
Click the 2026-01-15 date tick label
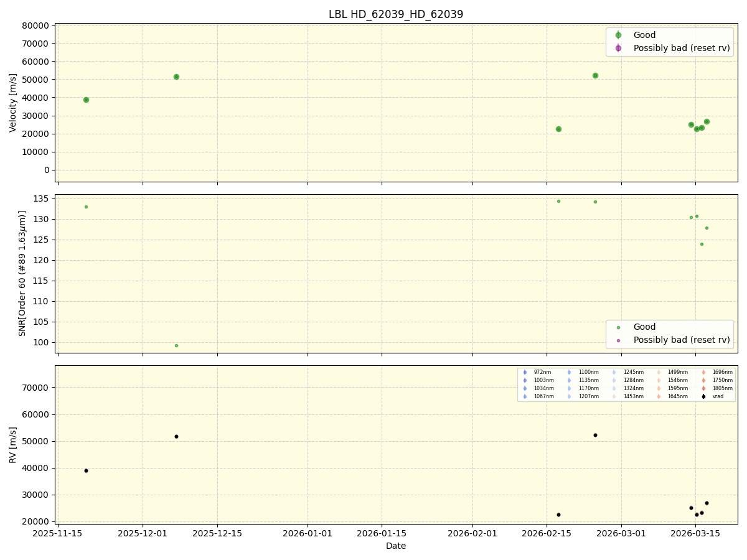382,533
